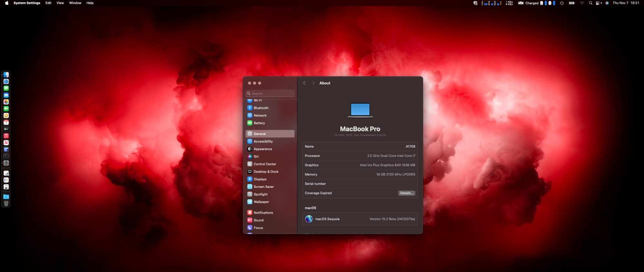Launch FaceTime from the Dock

(x=6, y=109)
